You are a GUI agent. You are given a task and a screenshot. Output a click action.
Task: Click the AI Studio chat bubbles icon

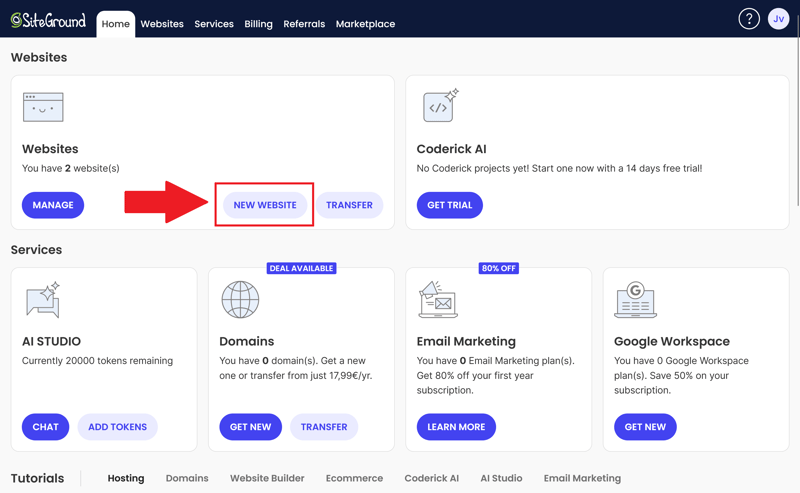coord(43,300)
